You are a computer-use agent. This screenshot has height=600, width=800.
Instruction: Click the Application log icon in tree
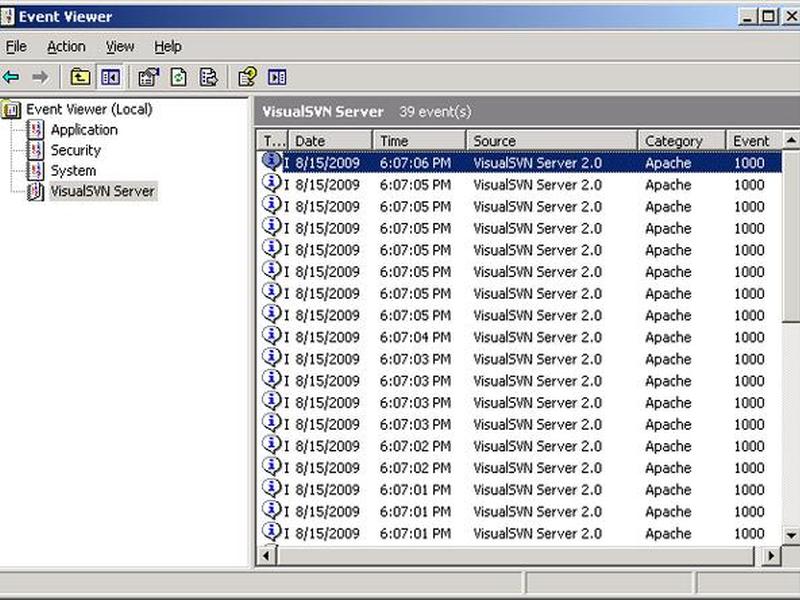(35, 130)
